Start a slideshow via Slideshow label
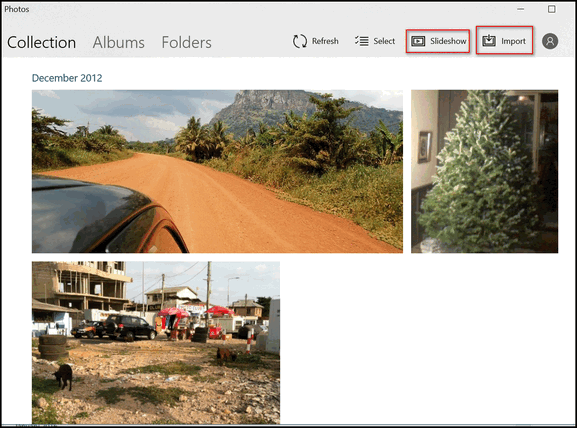Image resolution: width=577 pixels, height=428 pixels. 448,41
